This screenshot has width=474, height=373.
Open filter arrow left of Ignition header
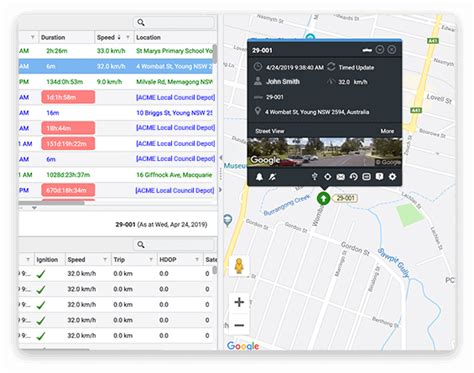pos(28,259)
